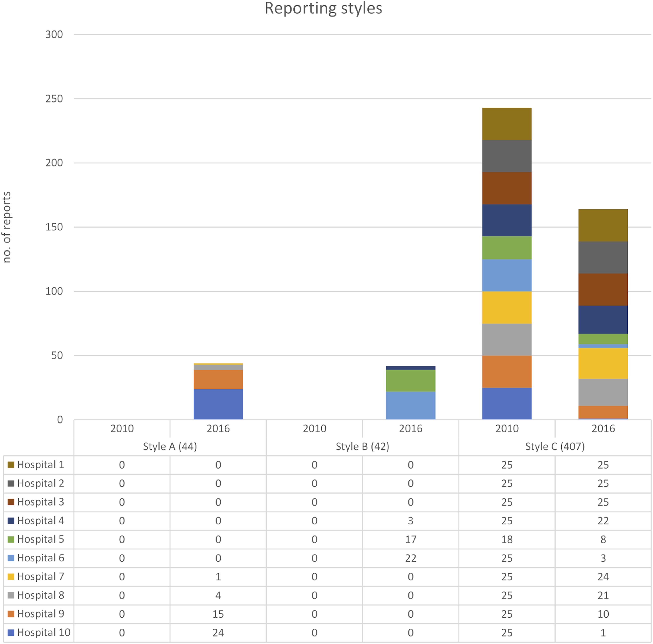Viewport: 653px width, 644px height.
Task: Click the 300 value on the y-axis
Action: click(54, 34)
